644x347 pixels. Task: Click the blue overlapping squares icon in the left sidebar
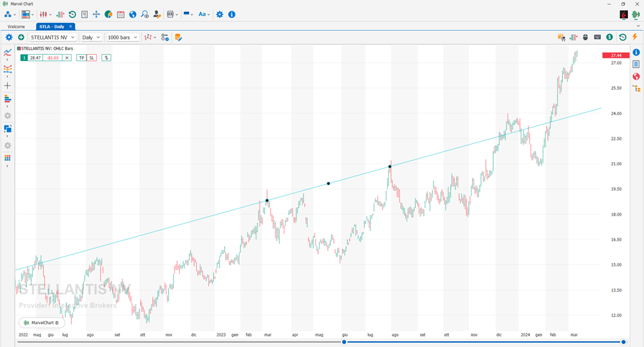click(7, 129)
